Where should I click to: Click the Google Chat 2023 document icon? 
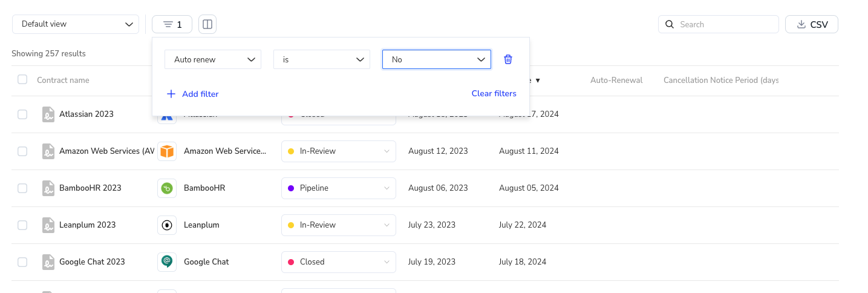click(x=48, y=262)
